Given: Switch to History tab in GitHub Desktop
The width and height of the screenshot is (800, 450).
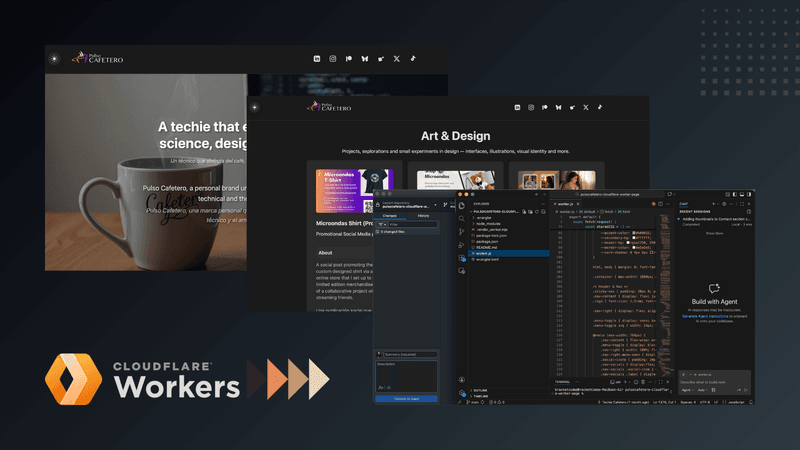Looking at the screenshot, I should 423,216.
